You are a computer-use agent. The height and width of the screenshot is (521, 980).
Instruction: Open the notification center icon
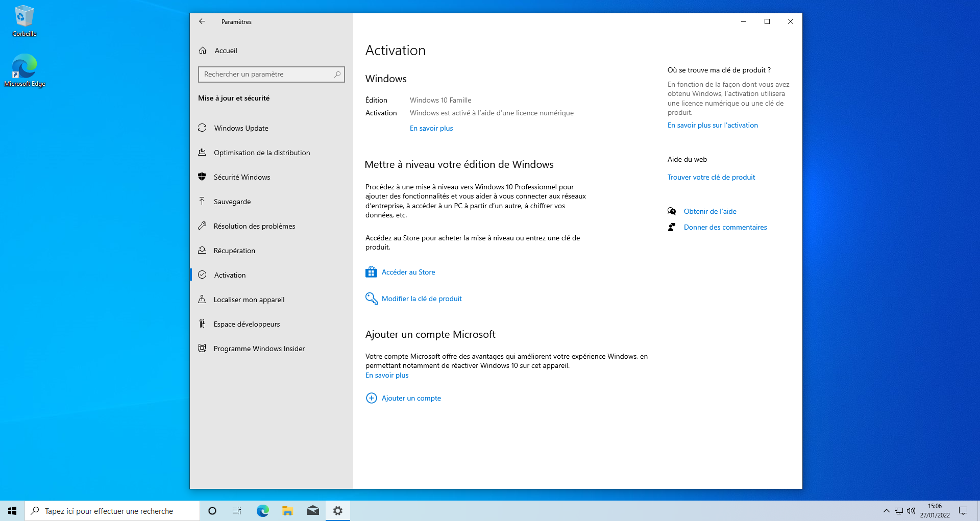963,511
